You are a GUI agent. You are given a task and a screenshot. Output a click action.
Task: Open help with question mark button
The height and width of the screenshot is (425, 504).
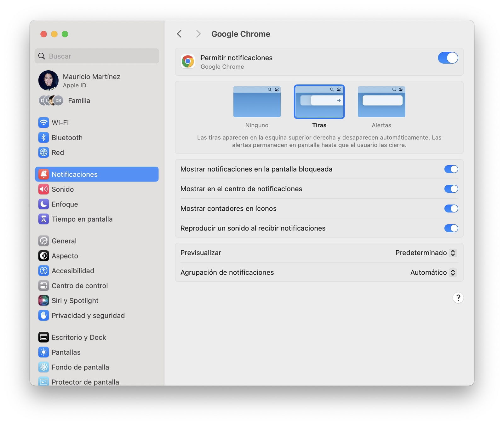click(458, 298)
